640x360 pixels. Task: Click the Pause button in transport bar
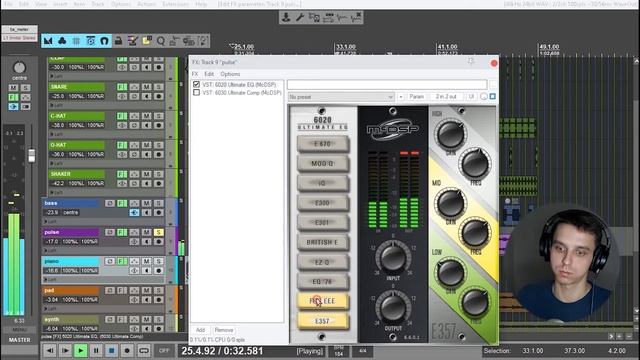coord(96,351)
